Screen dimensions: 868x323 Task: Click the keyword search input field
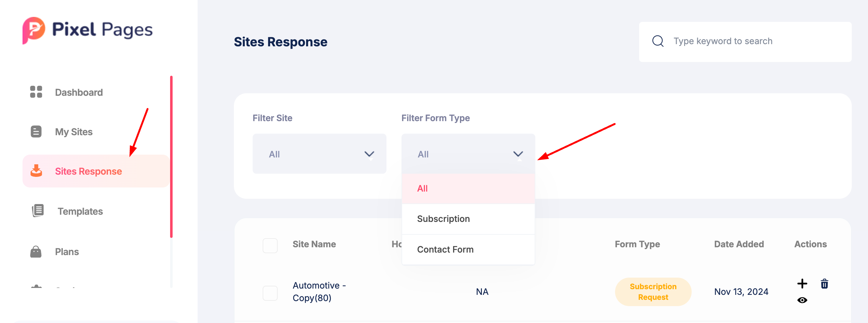click(x=745, y=42)
